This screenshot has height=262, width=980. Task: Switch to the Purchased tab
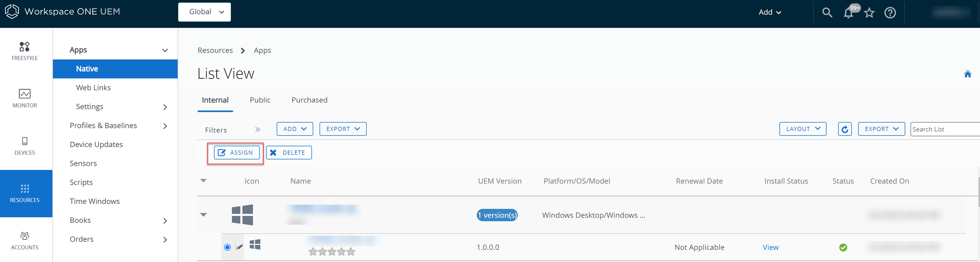(x=309, y=100)
